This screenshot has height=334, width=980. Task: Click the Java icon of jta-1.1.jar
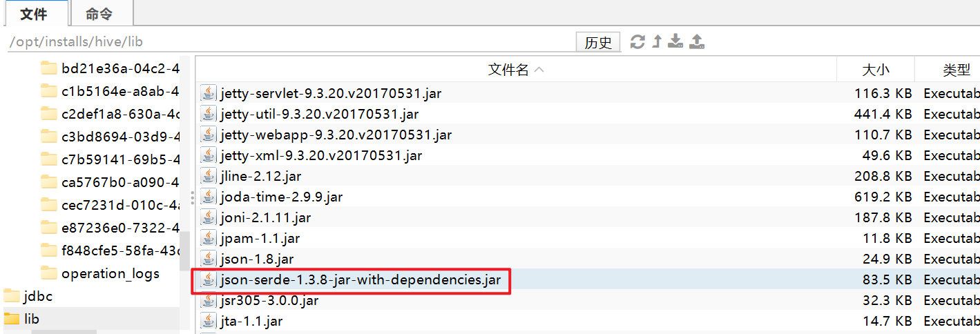(208, 321)
